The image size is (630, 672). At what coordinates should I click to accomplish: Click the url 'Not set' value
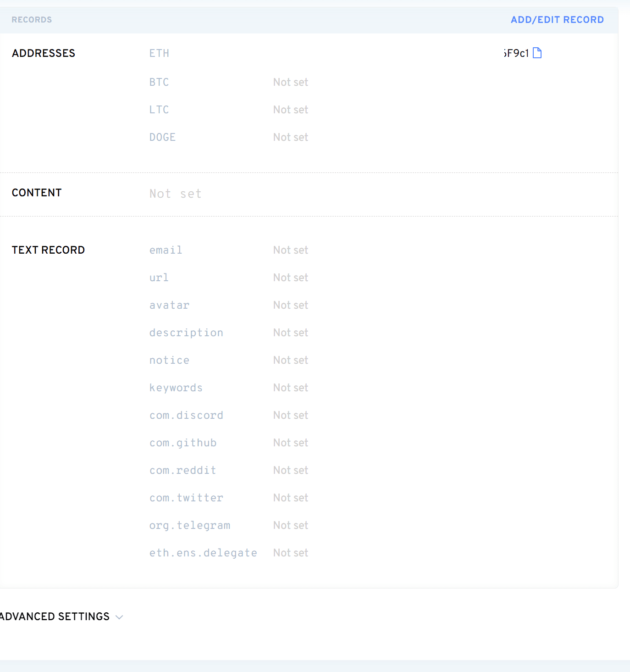pos(291,278)
